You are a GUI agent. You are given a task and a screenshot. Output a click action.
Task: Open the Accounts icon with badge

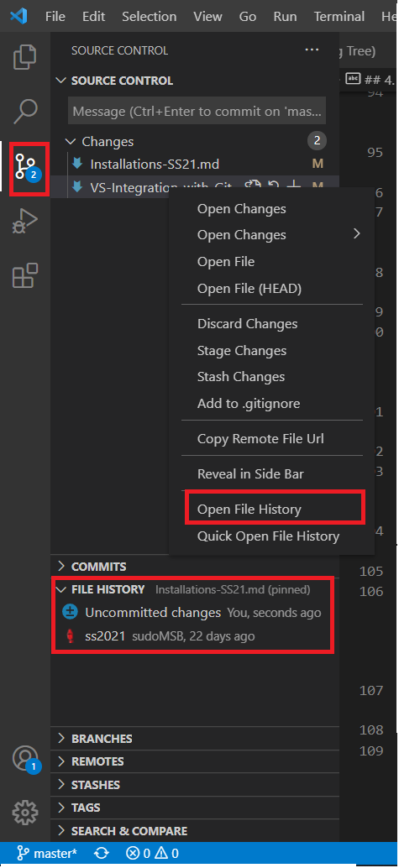coord(25,759)
